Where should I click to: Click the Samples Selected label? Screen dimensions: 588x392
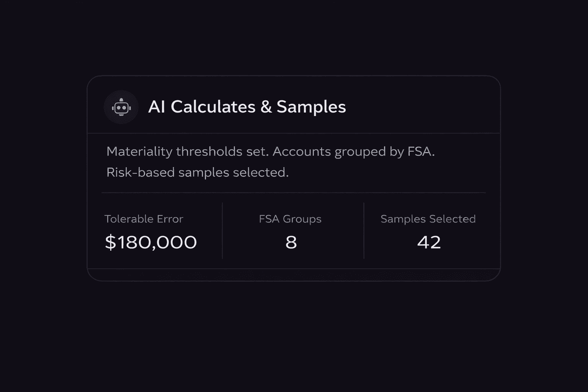click(428, 219)
